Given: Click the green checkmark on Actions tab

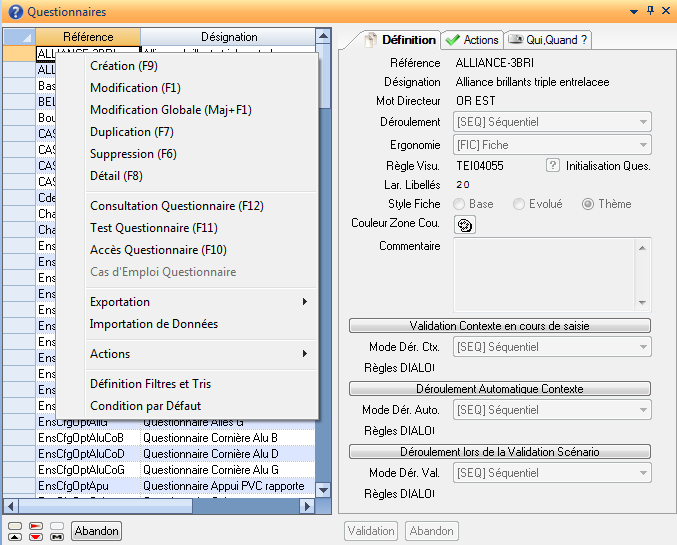Looking at the screenshot, I should tap(453, 40).
